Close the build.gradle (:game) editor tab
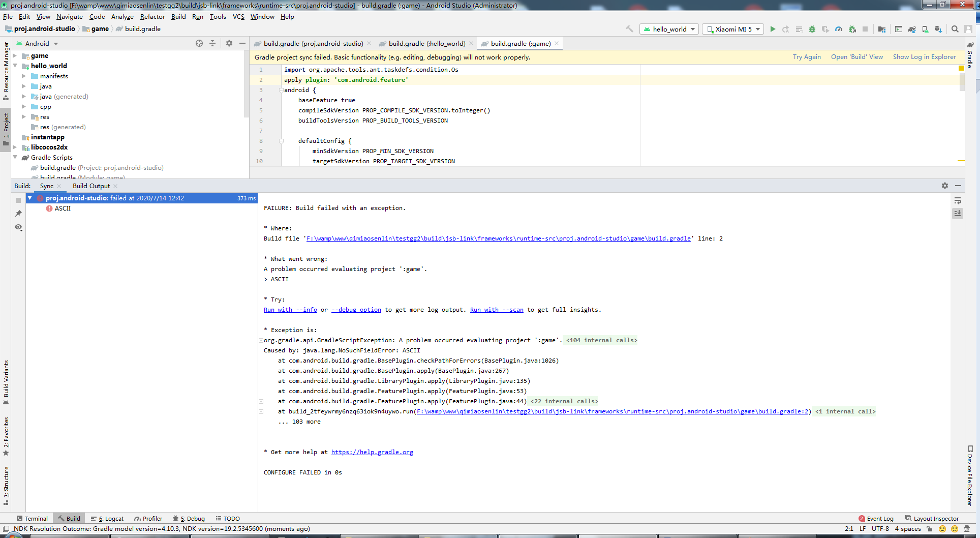The height and width of the screenshot is (538, 980). (x=557, y=44)
